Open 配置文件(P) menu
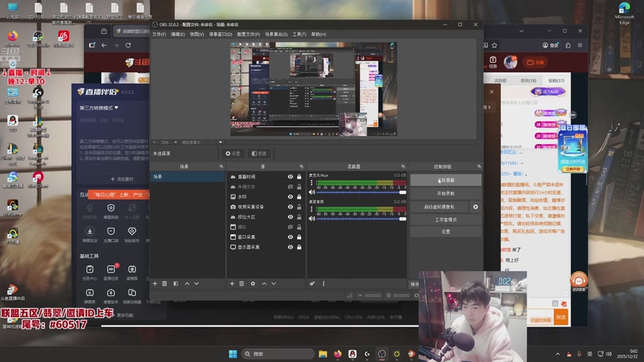 [x=249, y=35]
